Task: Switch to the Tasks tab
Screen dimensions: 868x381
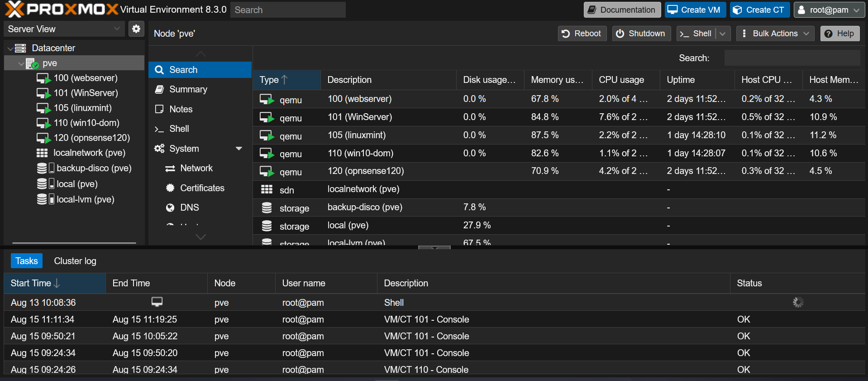Action: (x=27, y=261)
